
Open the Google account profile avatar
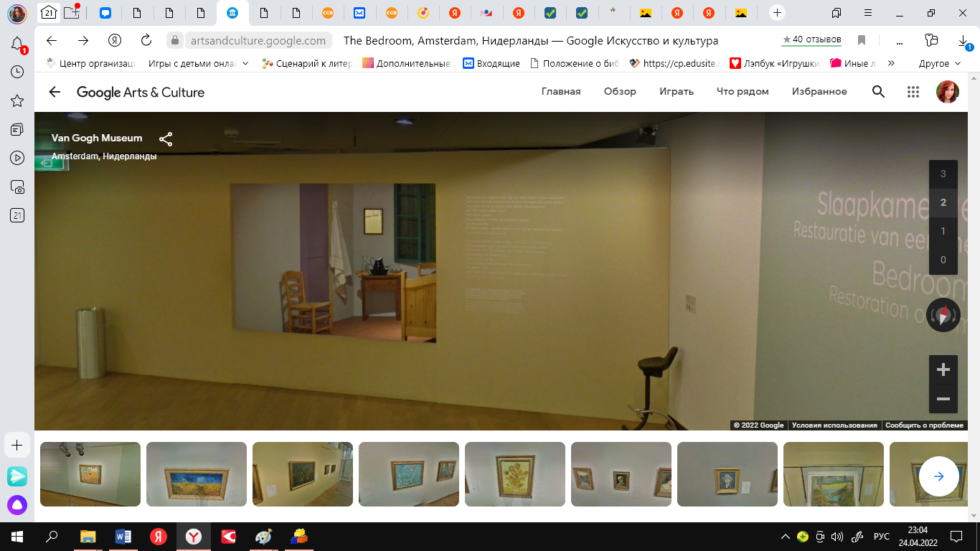click(x=948, y=91)
